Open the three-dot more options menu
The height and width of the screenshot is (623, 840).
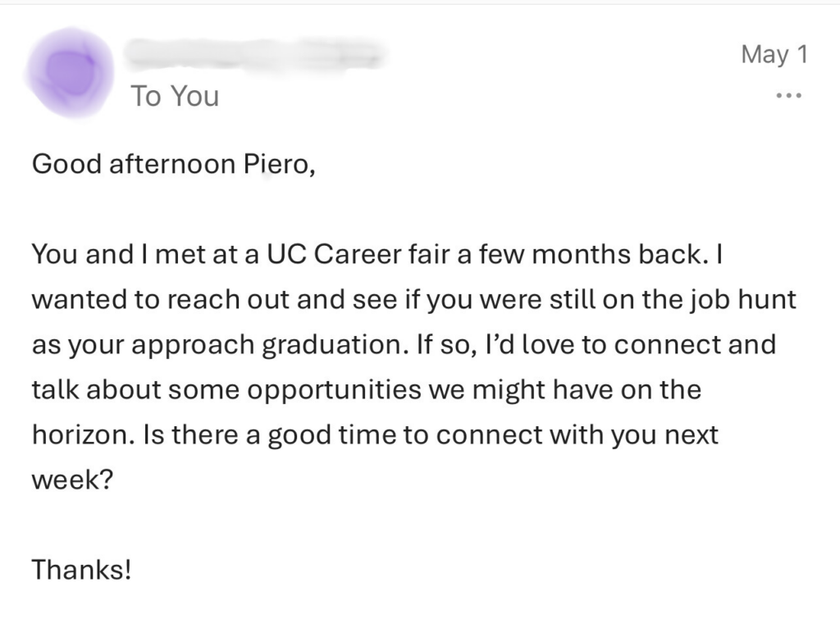point(788,96)
